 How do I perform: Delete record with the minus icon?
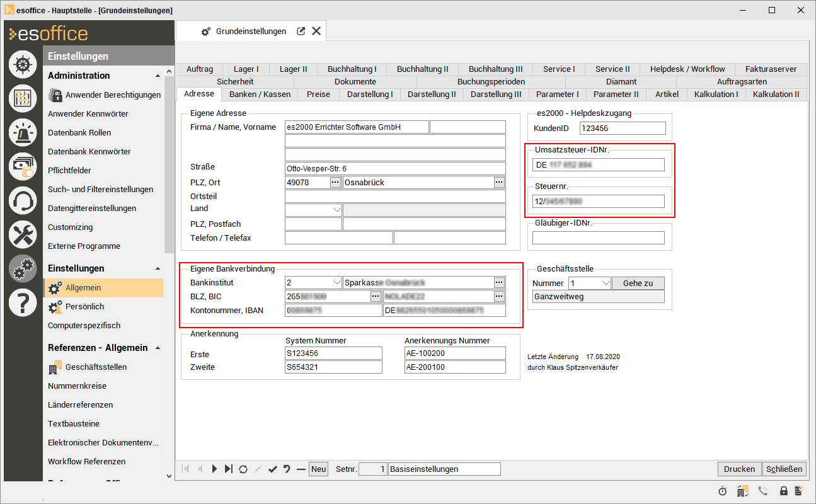pos(301,469)
